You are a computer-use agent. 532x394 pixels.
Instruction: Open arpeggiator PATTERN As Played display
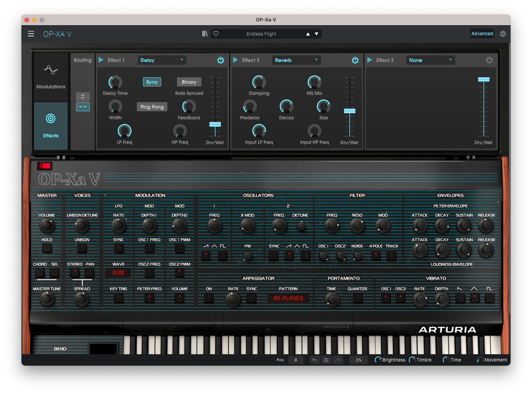289,298
